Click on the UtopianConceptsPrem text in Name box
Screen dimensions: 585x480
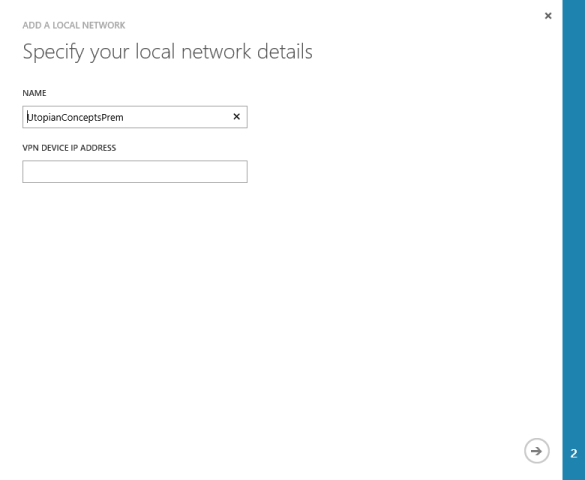point(75,117)
